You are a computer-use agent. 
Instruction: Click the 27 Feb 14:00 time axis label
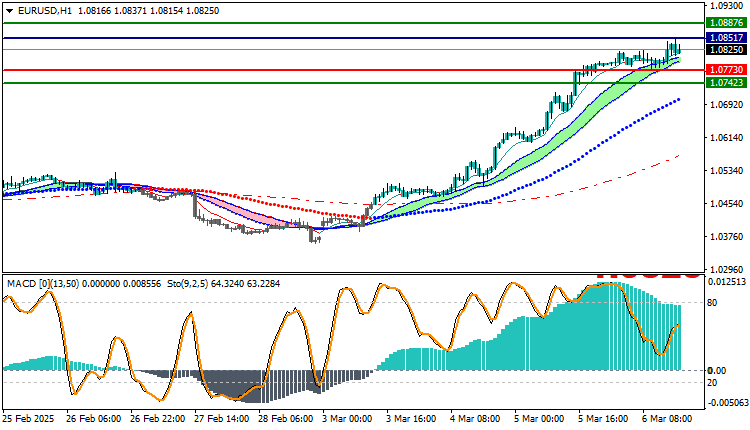pyautogui.click(x=221, y=419)
